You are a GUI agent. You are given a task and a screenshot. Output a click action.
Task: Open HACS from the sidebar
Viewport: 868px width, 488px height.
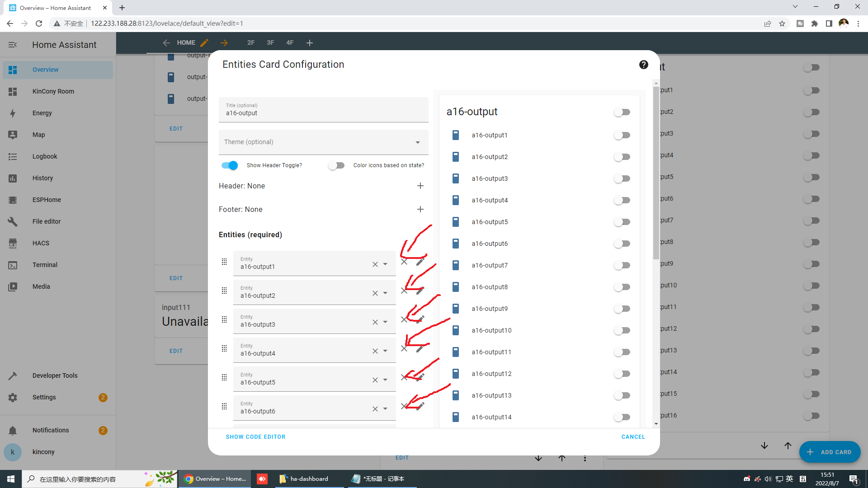[41, 243]
